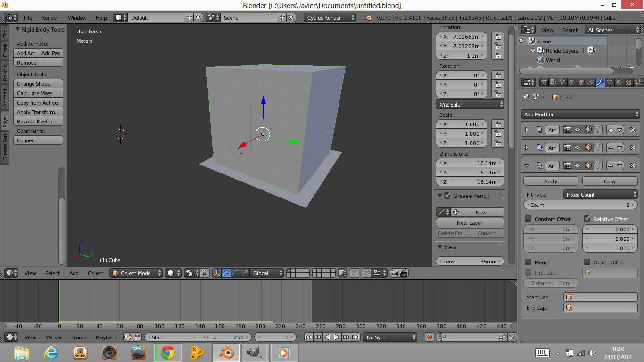
Task: Open the World properties tab
Action: coord(572,82)
